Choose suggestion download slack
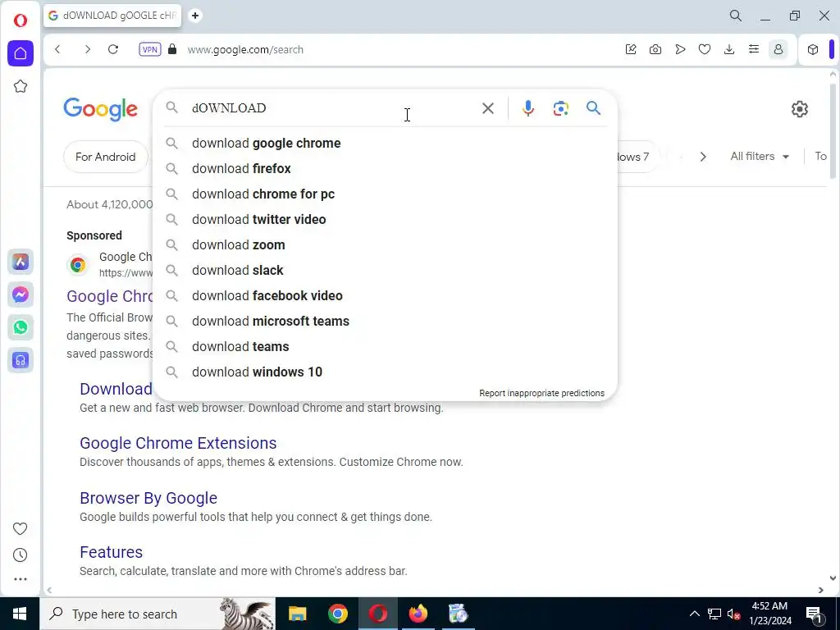 (x=385, y=271)
